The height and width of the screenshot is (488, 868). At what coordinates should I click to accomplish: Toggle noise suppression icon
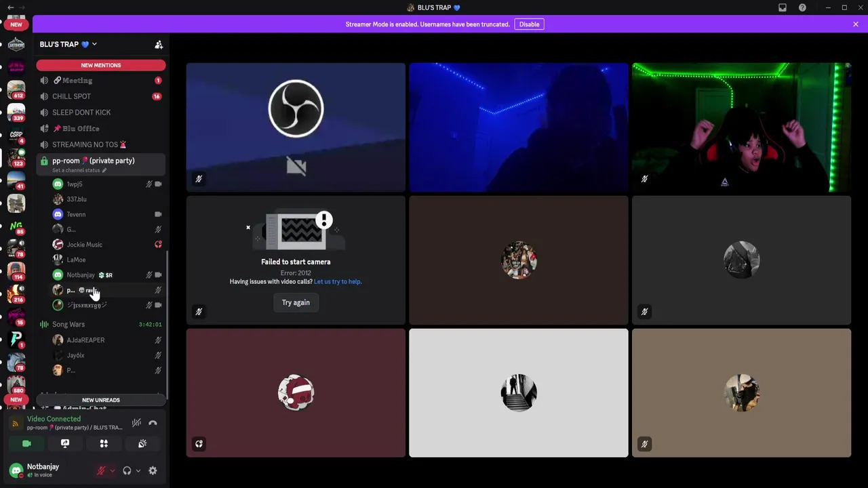(x=136, y=423)
